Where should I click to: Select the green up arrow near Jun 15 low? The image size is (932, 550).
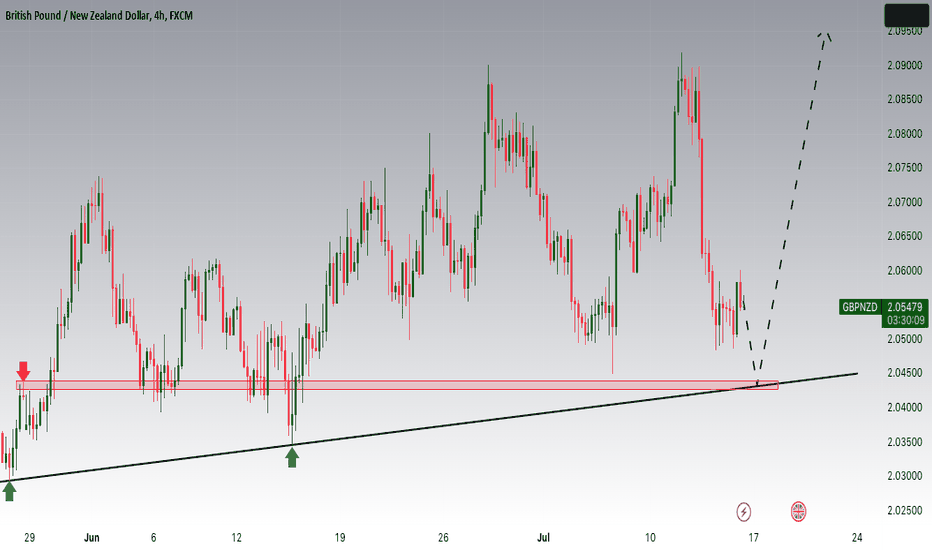point(292,457)
